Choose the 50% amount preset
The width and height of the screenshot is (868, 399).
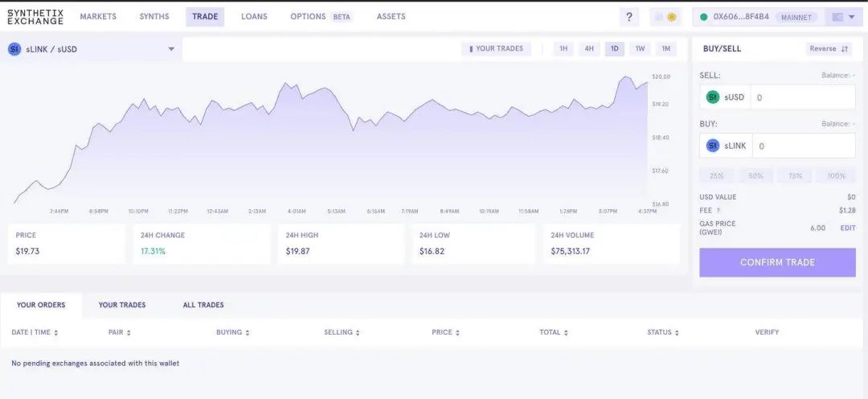[x=755, y=175]
